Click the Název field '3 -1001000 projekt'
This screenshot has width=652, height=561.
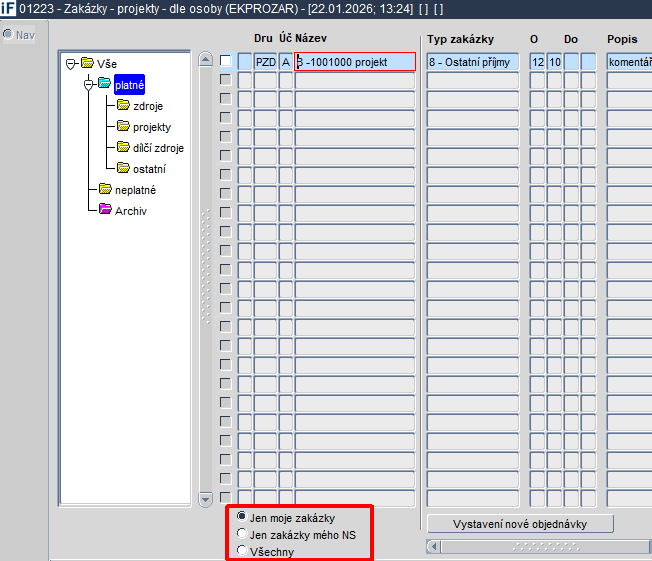tap(355, 62)
